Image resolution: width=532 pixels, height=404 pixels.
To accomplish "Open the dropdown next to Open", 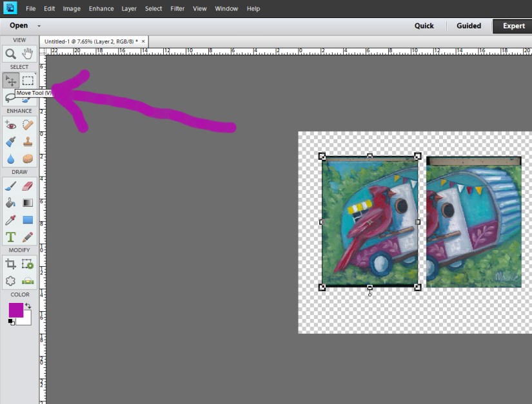I will coord(38,26).
